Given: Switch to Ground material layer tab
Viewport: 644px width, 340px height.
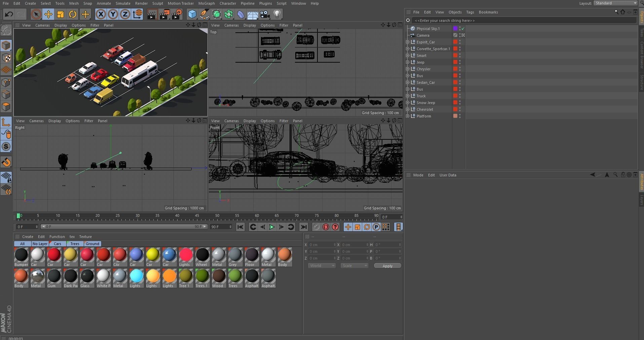Looking at the screenshot, I should (92, 244).
